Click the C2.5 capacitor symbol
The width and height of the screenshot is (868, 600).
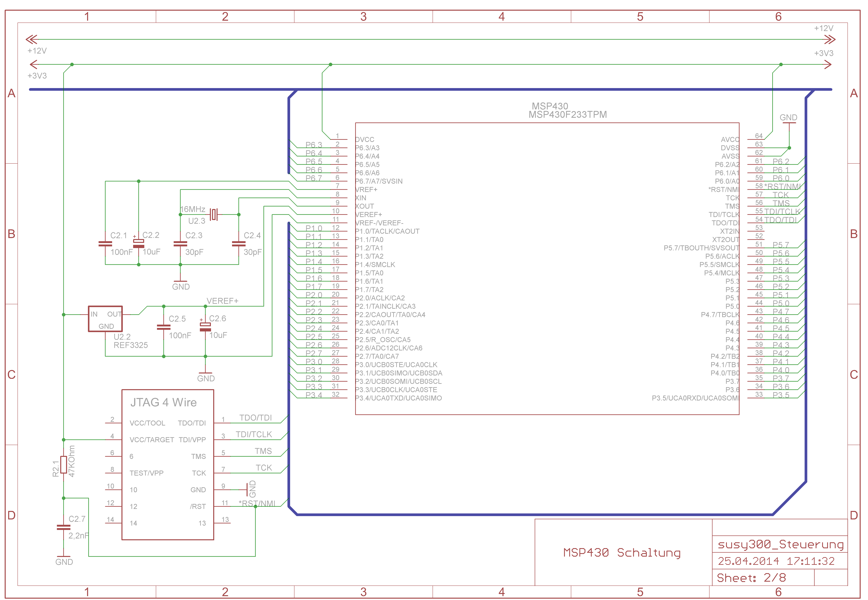pyautogui.click(x=164, y=327)
